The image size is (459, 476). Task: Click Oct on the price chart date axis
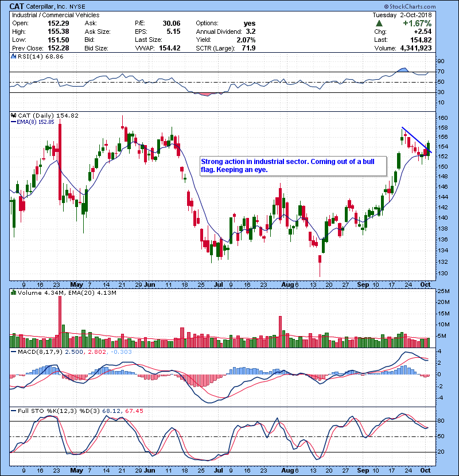(x=425, y=284)
